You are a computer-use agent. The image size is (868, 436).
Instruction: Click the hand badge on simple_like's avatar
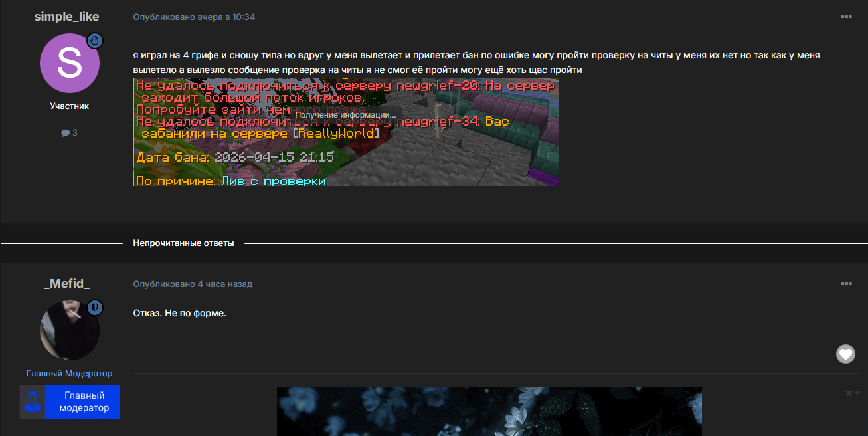pyautogui.click(x=95, y=41)
